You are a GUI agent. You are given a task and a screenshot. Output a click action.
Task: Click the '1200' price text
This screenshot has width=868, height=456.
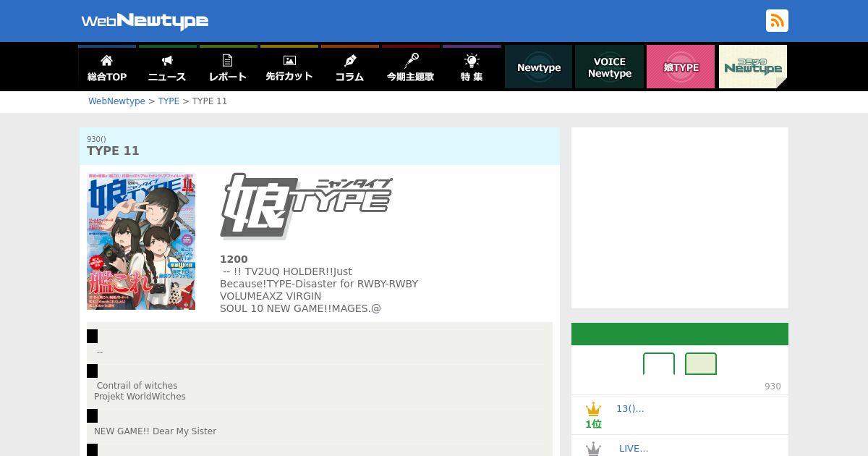tap(234, 259)
